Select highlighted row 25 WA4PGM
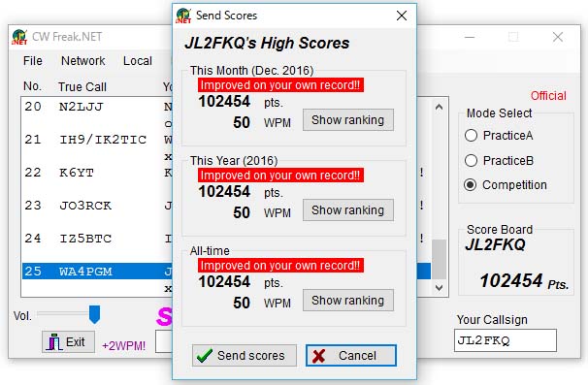The image size is (588, 385). tap(97, 271)
